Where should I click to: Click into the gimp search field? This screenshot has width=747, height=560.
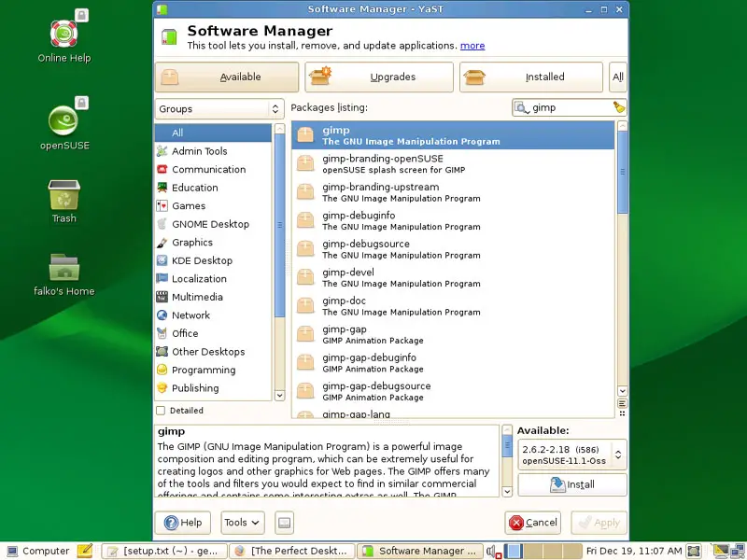(x=570, y=107)
